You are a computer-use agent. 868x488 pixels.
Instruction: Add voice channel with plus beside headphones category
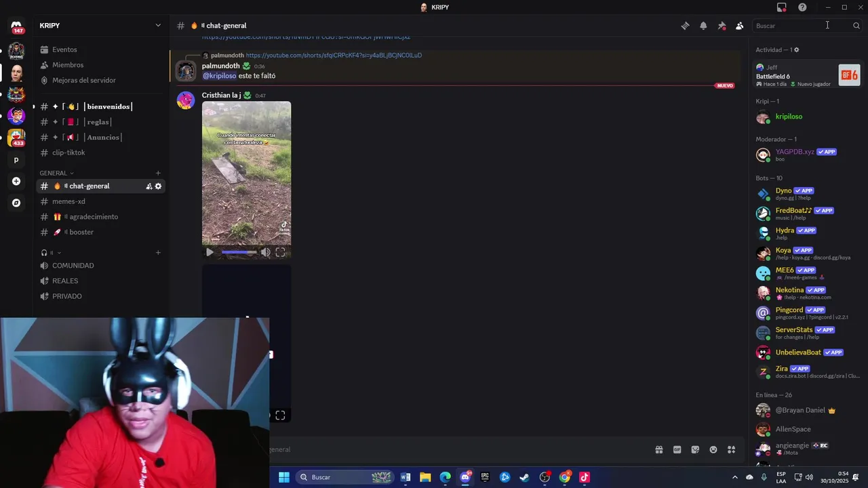(x=158, y=253)
